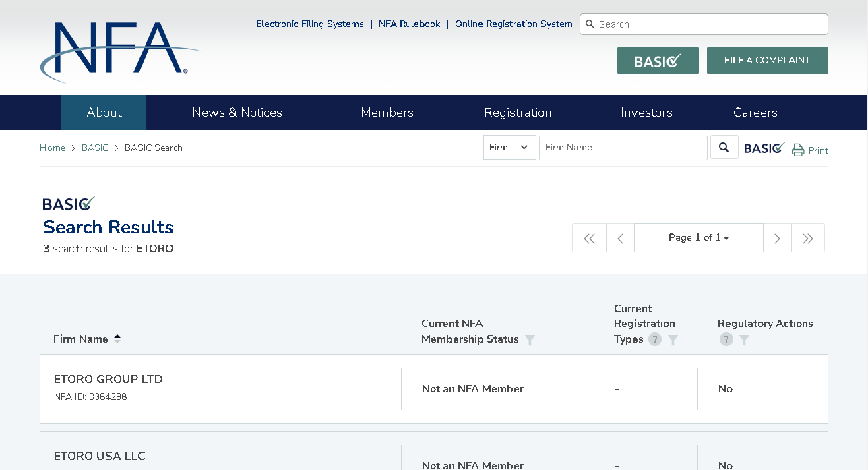
Task: Click the Firm Name column header
Action: (x=81, y=339)
